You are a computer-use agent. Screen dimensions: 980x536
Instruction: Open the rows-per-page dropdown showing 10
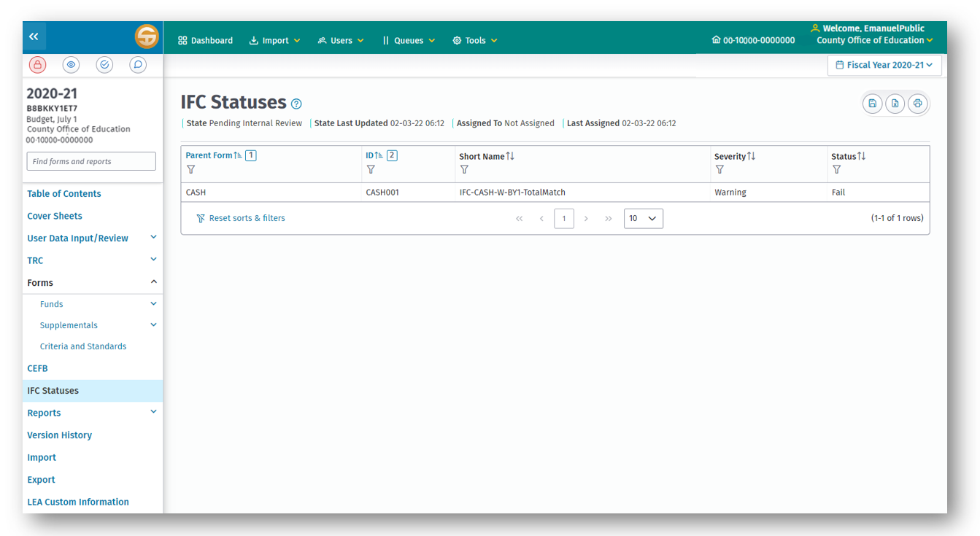click(x=643, y=218)
